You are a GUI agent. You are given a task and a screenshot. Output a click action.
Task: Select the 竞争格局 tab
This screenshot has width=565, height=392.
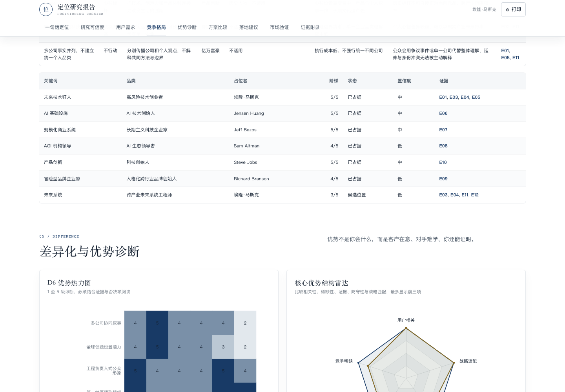click(156, 27)
